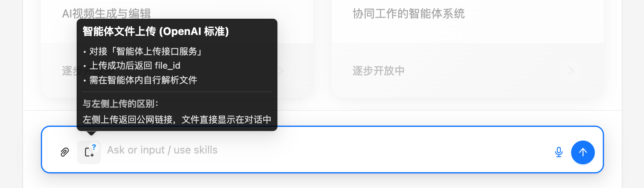Screen dimensions: 644x188
Task: Click the tooltip's pointer arrow tip
Action: (x=91, y=133)
